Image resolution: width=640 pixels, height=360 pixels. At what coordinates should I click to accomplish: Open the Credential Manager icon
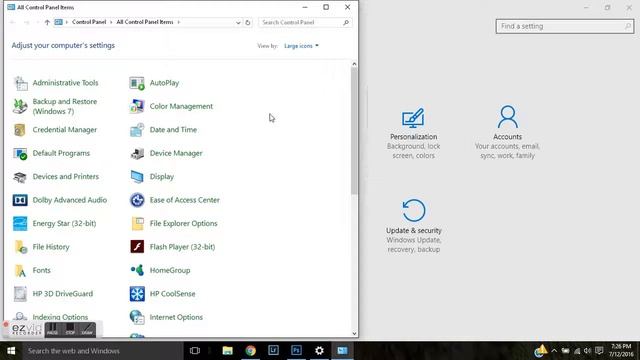click(x=20, y=130)
